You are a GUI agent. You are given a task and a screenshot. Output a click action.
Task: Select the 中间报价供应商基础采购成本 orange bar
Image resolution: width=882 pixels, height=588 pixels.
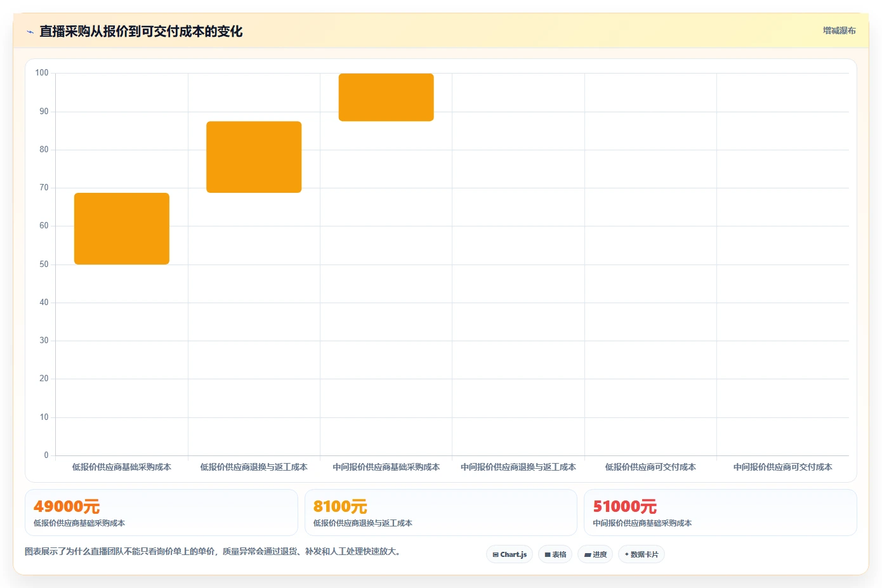click(x=386, y=97)
